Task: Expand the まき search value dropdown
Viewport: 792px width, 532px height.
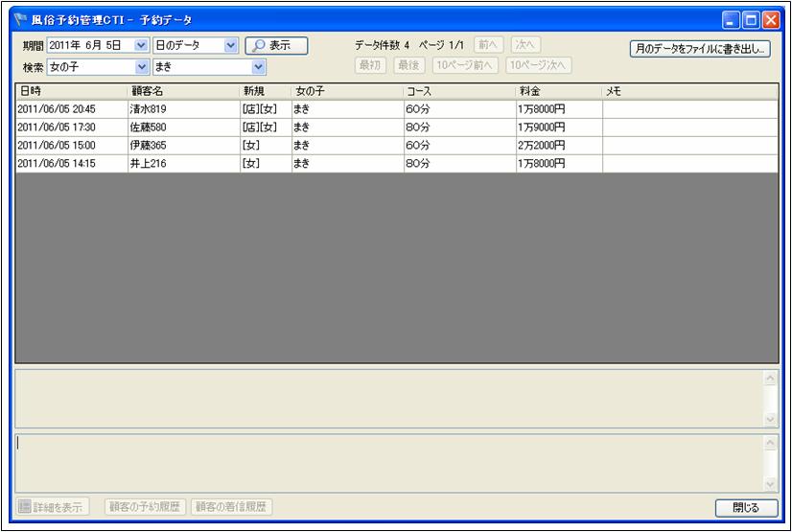Action: pyautogui.click(x=258, y=67)
